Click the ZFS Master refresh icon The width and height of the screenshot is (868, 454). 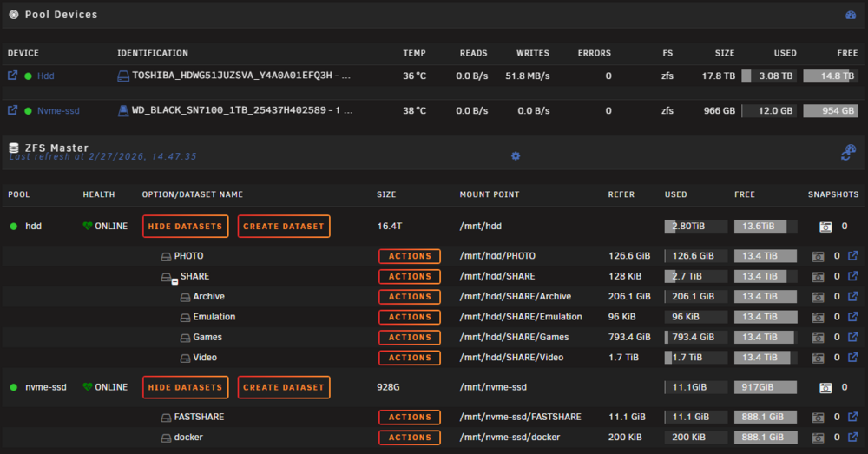point(848,153)
